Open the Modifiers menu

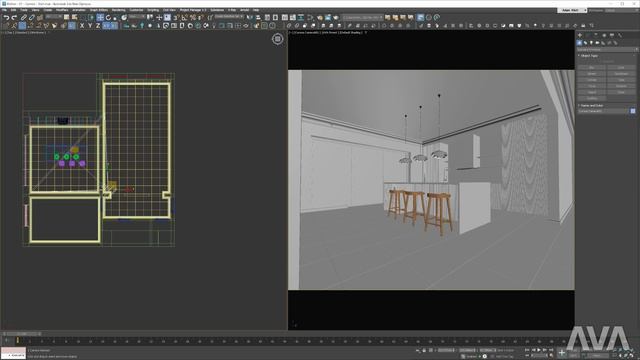[62, 10]
